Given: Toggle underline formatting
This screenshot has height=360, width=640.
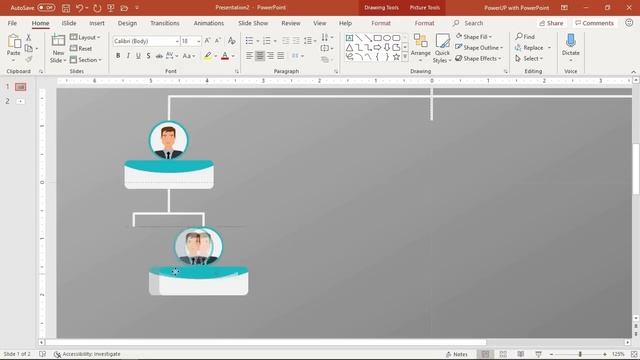Looking at the screenshot, I should (x=138, y=56).
